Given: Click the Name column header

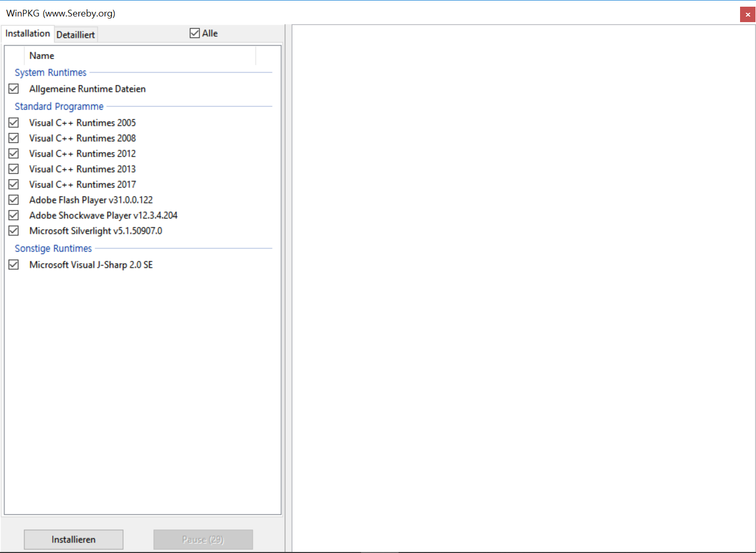Looking at the screenshot, I should [x=140, y=56].
